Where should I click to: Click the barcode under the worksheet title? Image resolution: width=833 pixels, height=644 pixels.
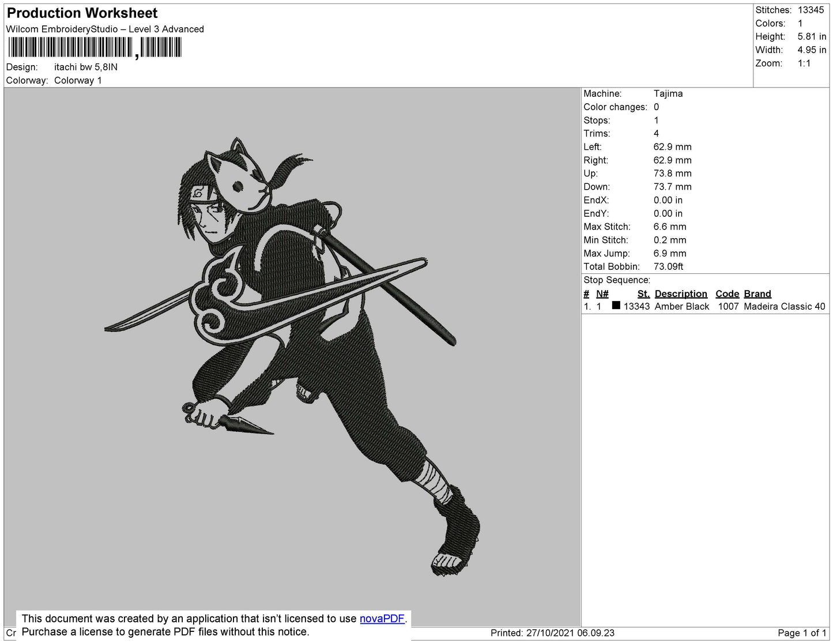(x=95, y=47)
